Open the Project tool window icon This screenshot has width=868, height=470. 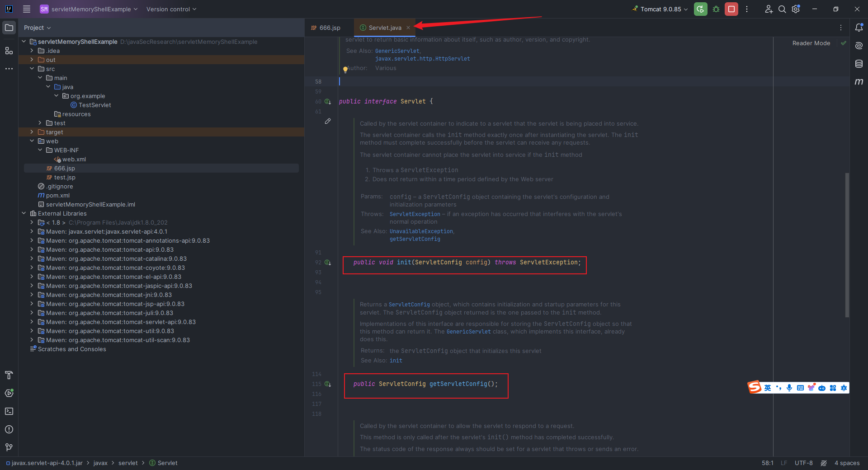[9, 28]
